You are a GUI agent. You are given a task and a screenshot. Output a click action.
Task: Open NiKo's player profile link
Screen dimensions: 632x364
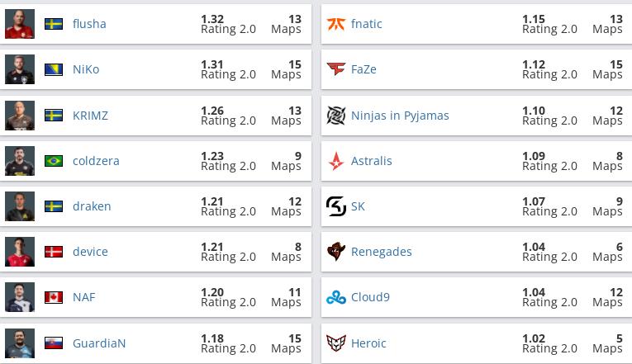point(86,69)
